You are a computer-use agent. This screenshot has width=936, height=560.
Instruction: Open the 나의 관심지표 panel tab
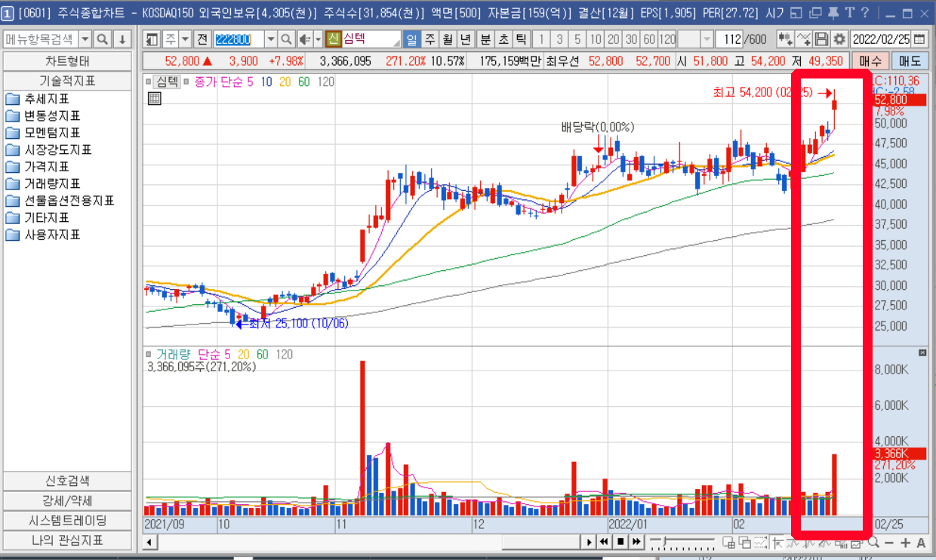(67, 540)
